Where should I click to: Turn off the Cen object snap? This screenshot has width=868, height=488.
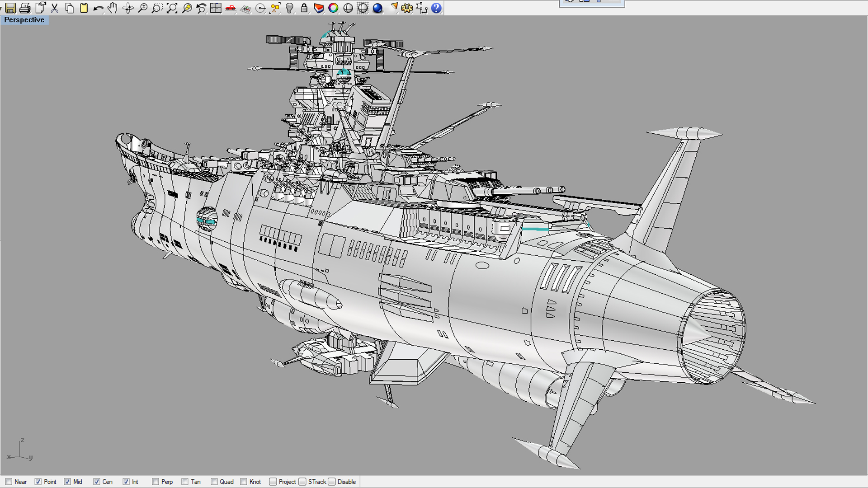[97, 482]
